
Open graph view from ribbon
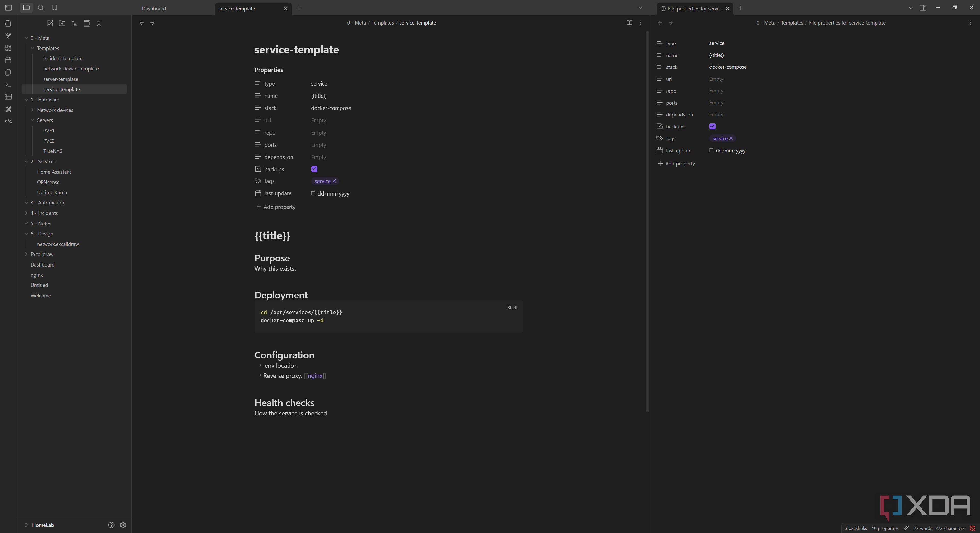[x=8, y=35]
